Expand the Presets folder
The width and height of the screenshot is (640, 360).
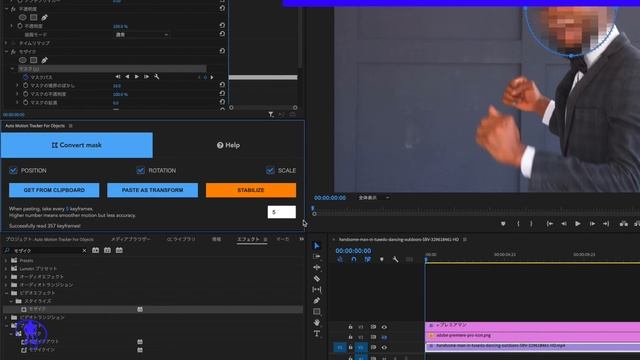pos(6,260)
